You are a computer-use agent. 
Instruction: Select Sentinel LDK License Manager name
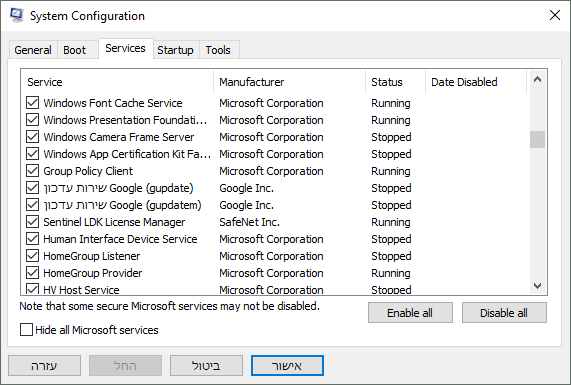114,222
